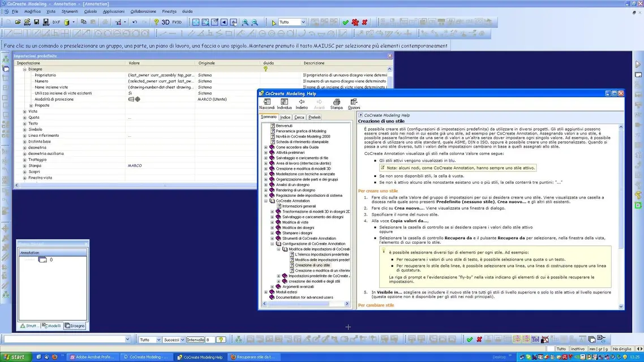Open the Modifica menu
644x362 pixels.
[x=32, y=11]
